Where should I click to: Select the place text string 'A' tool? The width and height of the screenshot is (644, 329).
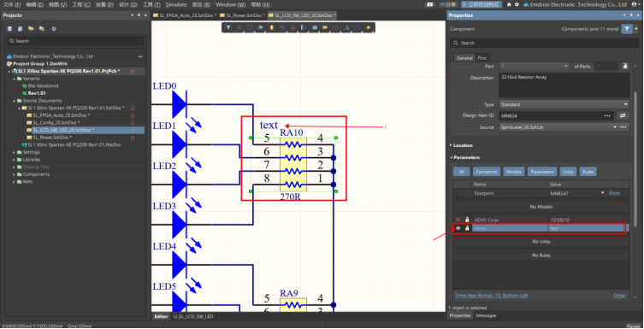pyautogui.click(x=346, y=27)
